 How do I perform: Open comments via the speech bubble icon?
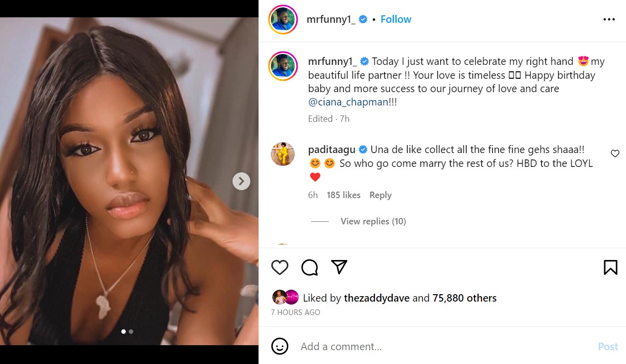(310, 267)
